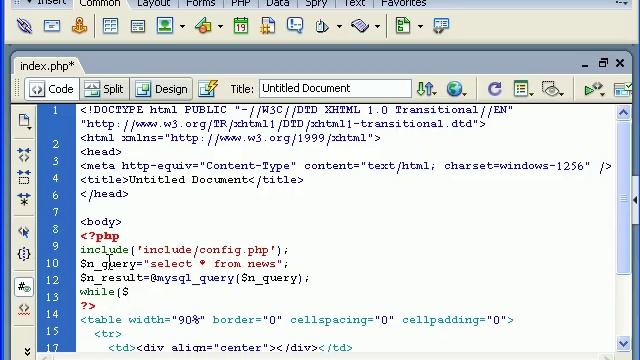The image size is (640, 360).
Task: Collapse the right-hand panel group arrow
Action: [x=635, y=200]
